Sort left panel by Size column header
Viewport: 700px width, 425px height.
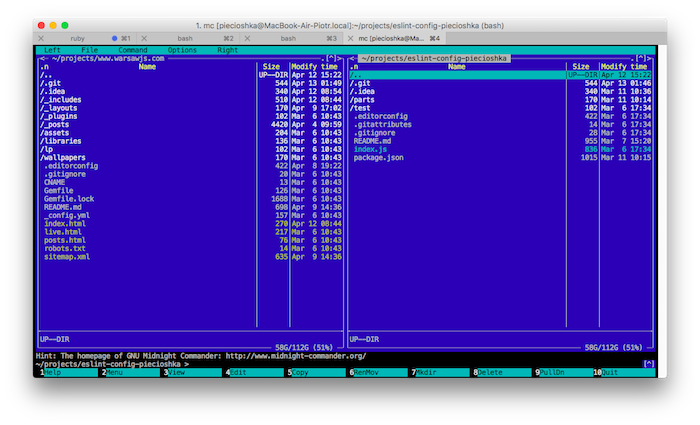[271, 67]
